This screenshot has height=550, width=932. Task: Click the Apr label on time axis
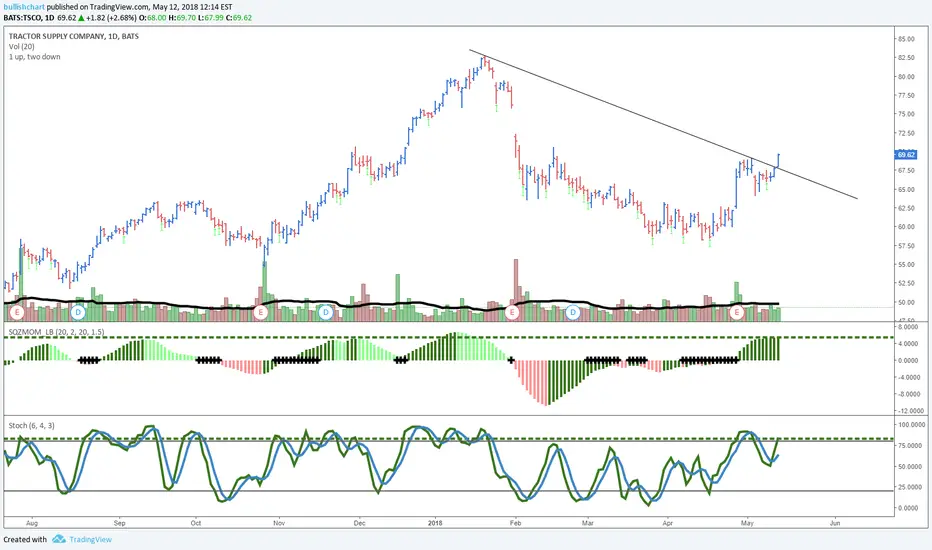click(667, 523)
